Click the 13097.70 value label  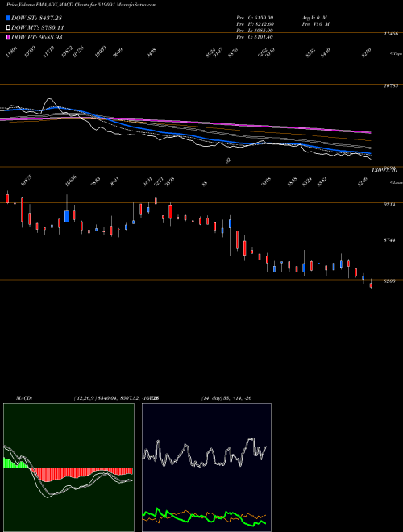pos(384,170)
